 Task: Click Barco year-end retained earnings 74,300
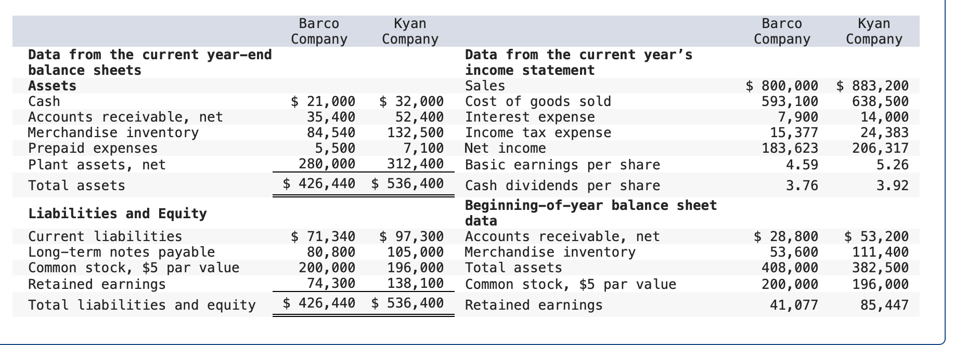[x=331, y=284]
